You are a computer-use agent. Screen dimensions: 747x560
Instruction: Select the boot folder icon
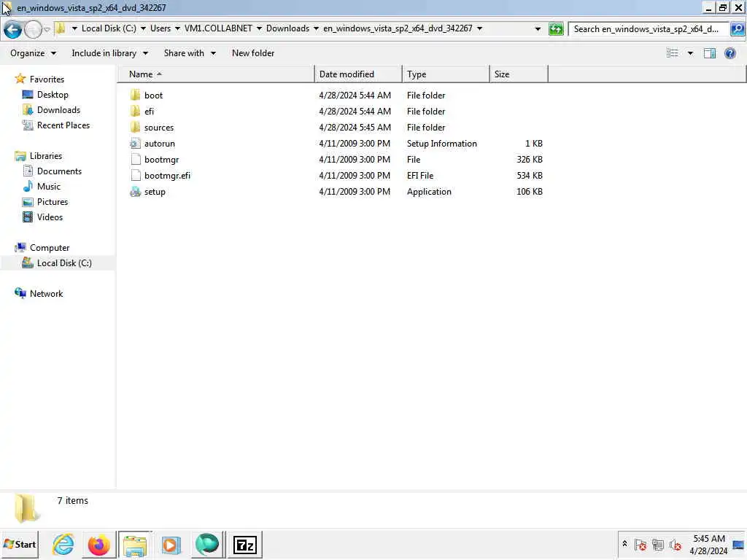click(x=135, y=96)
